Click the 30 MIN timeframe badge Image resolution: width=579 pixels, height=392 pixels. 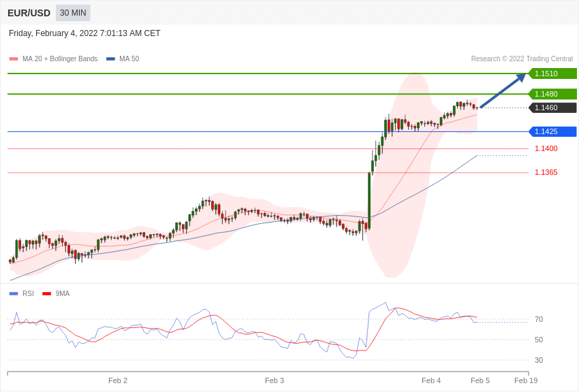point(73,13)
